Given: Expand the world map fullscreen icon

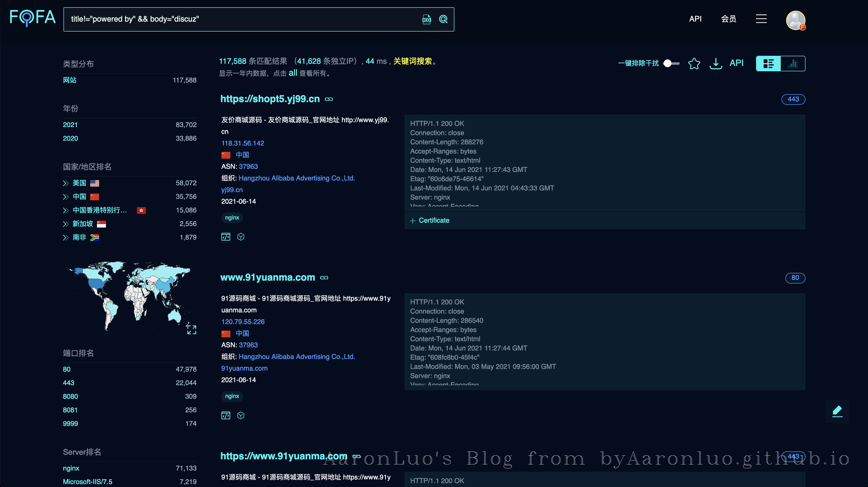Looking at the screenshot, I should (x=191, y=330).
